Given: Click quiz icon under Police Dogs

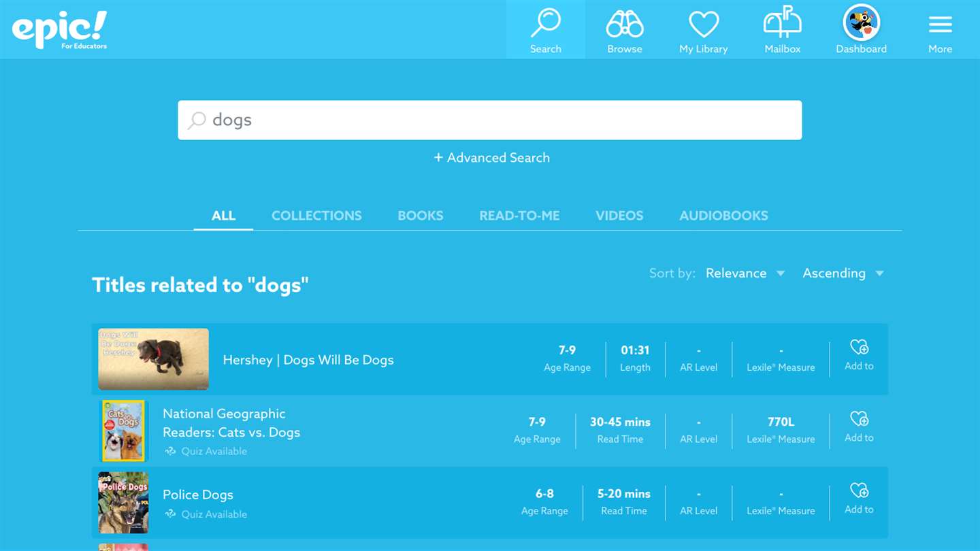Looking at the screenshot, I should (x=170, y=514).
